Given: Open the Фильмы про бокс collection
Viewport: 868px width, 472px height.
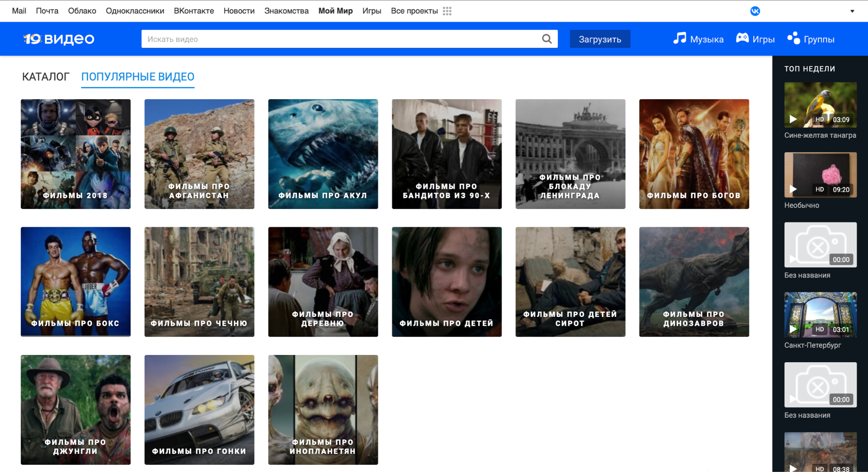Looking at the screenshot, I should click(75, 282).
